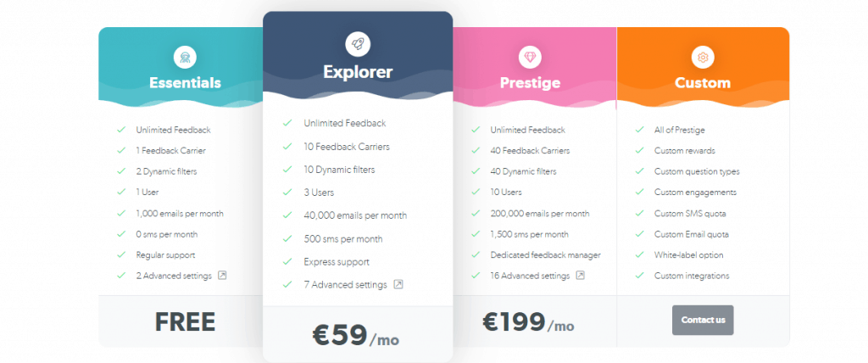Click the 7 Advanced settings text
Image resolution: width=868 pixels, height=363 pixels.
pos(346,285)
